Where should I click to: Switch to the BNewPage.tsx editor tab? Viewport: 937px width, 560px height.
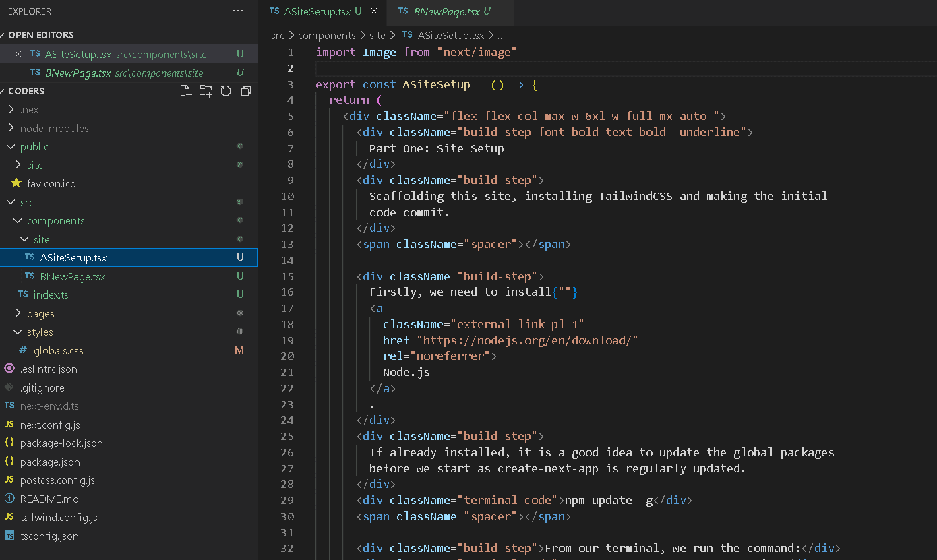[x=447, y=11]
